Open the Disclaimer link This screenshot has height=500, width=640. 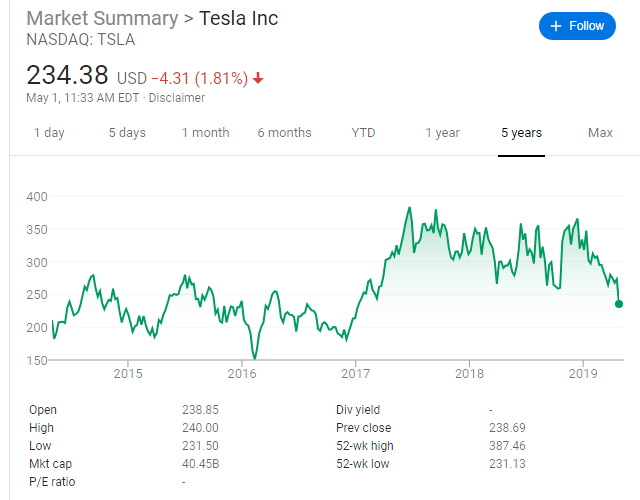[177, 98]
